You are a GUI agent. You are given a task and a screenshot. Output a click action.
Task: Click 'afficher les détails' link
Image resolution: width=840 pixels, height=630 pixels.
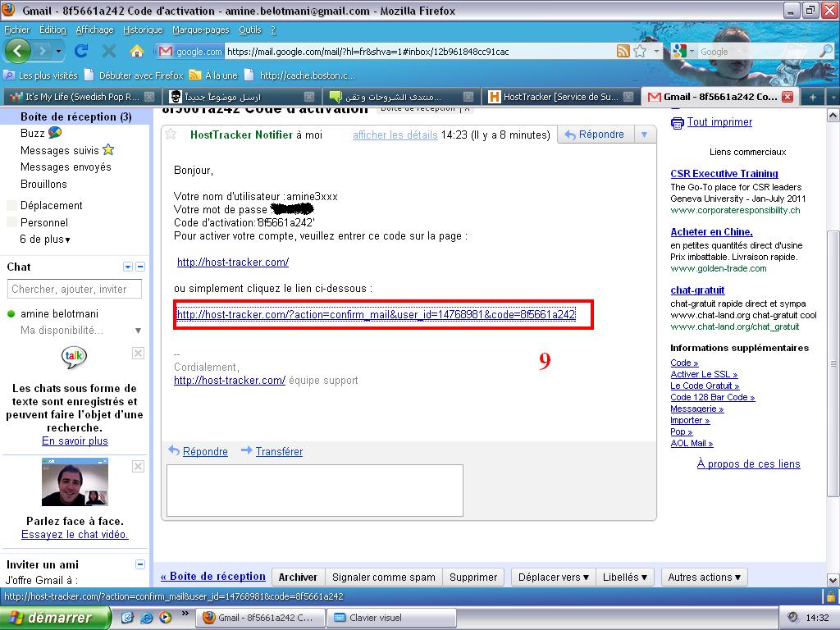(395, 135)
